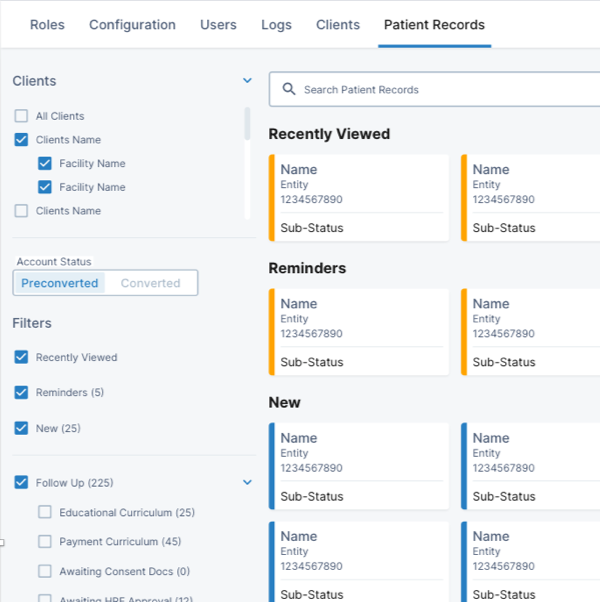Viewport: 600px width, 602px height.
Task: Open the Roles tab
Action: pyautogui.click(x=47, y=25)
